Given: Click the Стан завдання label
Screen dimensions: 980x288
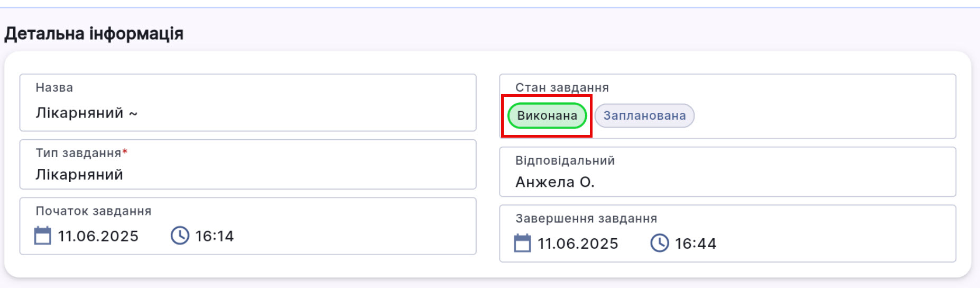Looking at the screenshot, I should (x=562, y=88).
